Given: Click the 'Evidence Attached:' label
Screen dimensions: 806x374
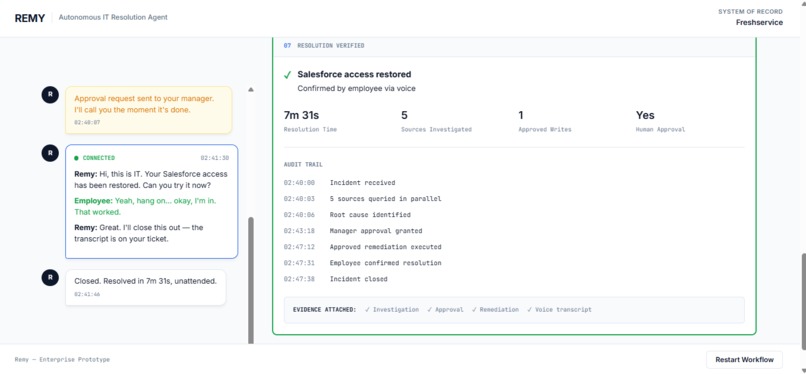Looking at the screenshot, I should tap(324, 310).
